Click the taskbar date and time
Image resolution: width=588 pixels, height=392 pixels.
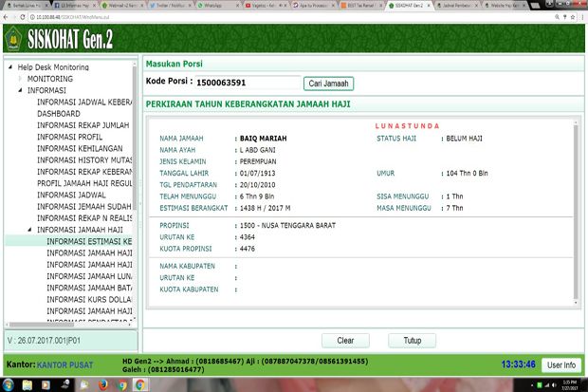pyautogui.click(x=570, y=384)
